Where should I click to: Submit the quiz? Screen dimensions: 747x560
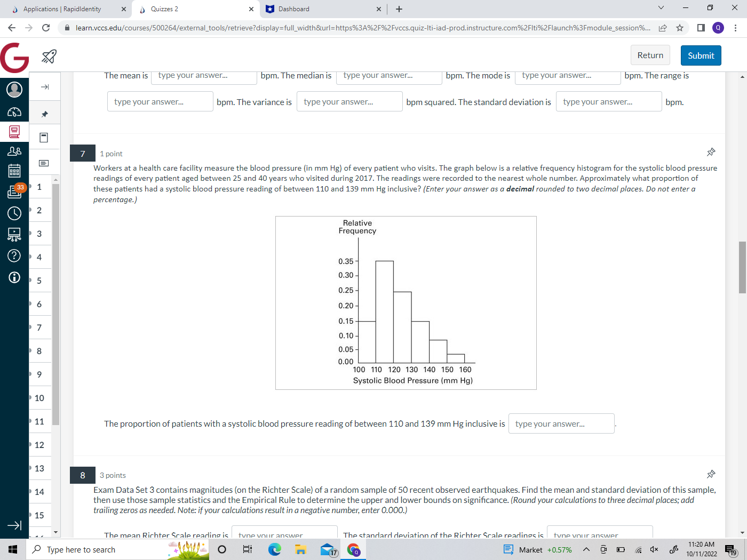[x=701, y=55]
